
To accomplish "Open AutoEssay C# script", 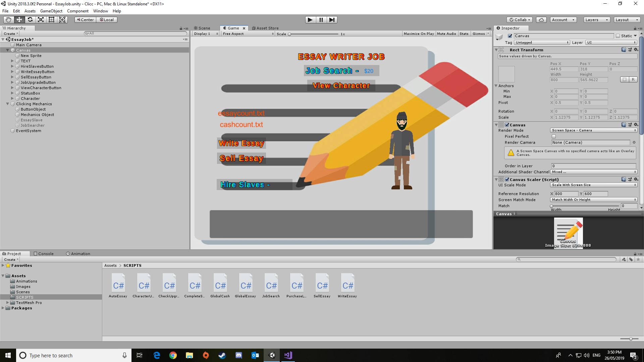I will tap(118, 286).
